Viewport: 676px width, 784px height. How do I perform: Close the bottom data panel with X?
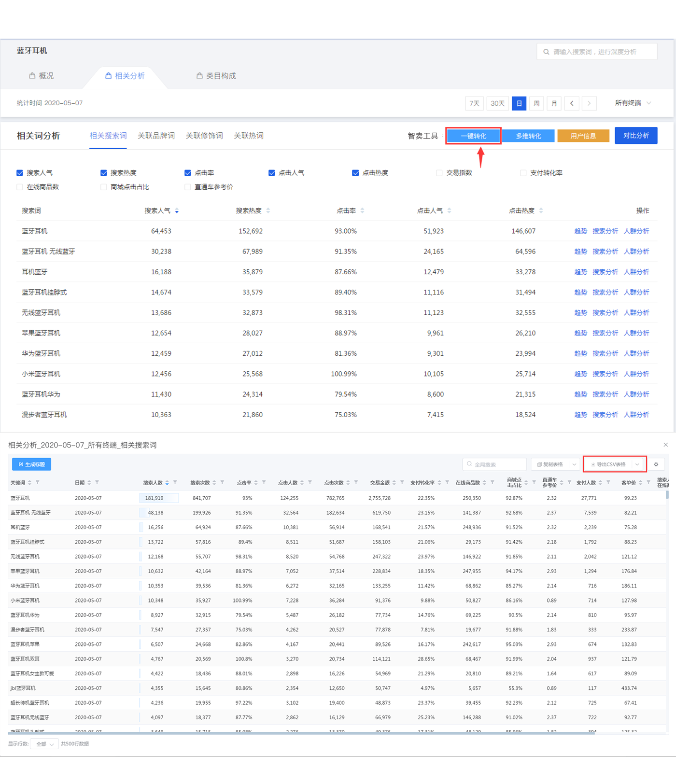(666, 445)
